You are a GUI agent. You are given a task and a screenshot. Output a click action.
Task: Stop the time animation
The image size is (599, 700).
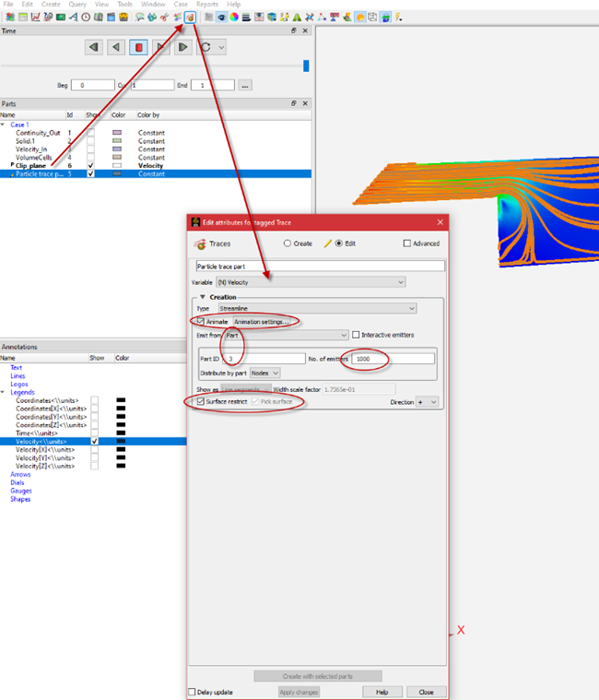[139, 47]
